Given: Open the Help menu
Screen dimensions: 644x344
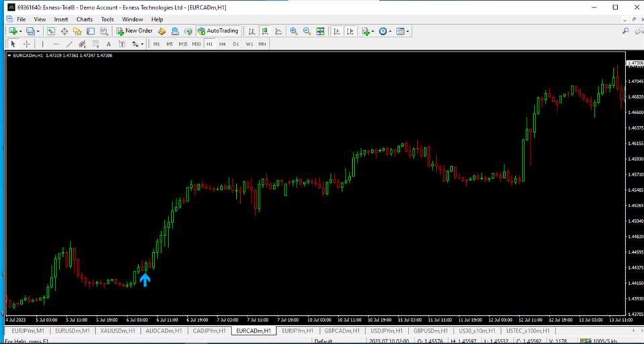Looking at the screenshot, I should 157,19.
